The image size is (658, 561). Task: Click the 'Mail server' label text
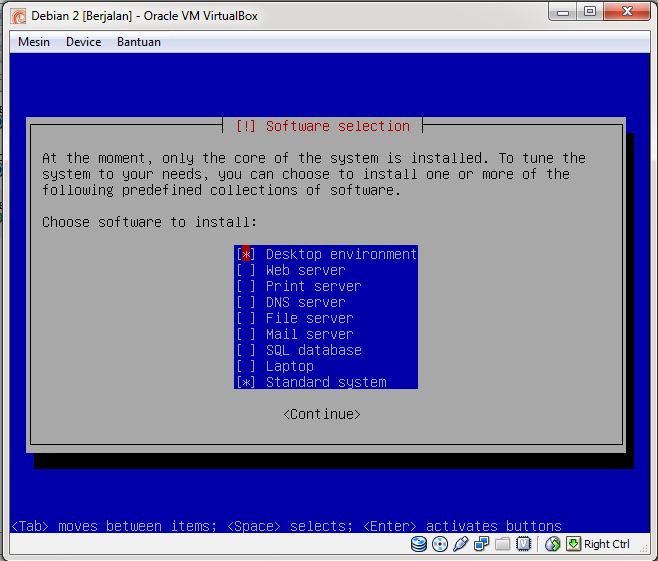click(x=310, y=334)
